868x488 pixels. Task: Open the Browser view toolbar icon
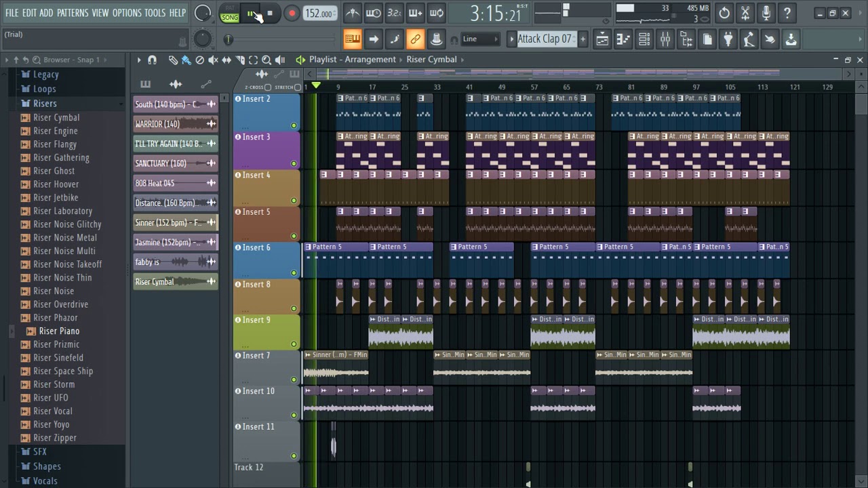[x=686, y=39]
